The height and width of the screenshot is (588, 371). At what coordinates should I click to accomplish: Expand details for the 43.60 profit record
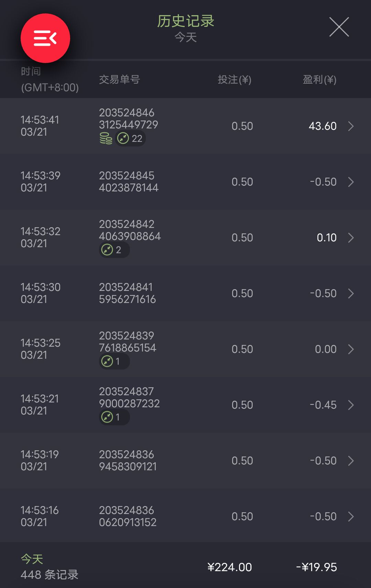tap(351, 126)
